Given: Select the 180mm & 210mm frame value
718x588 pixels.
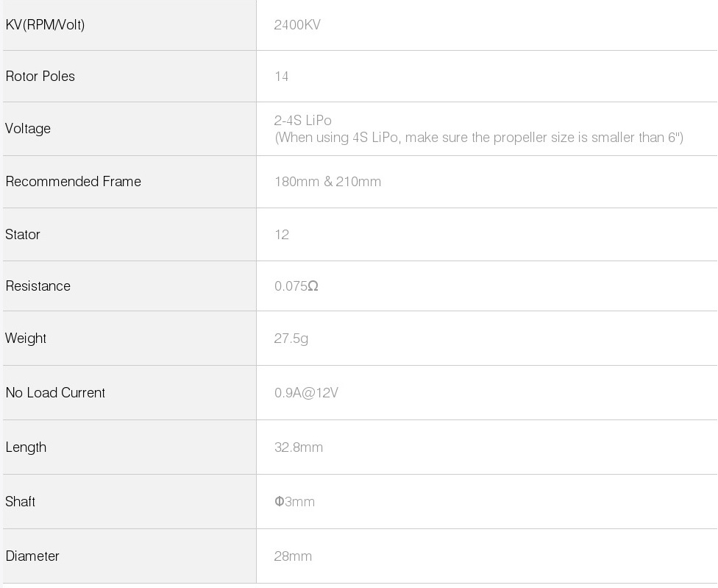Looking at the screenshot, I should 327,182.
